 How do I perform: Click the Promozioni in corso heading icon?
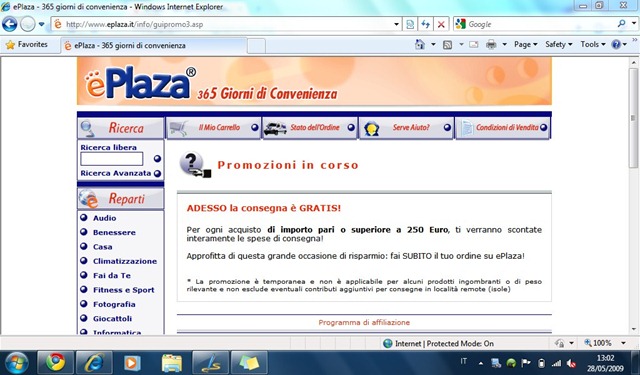point(195,165)
